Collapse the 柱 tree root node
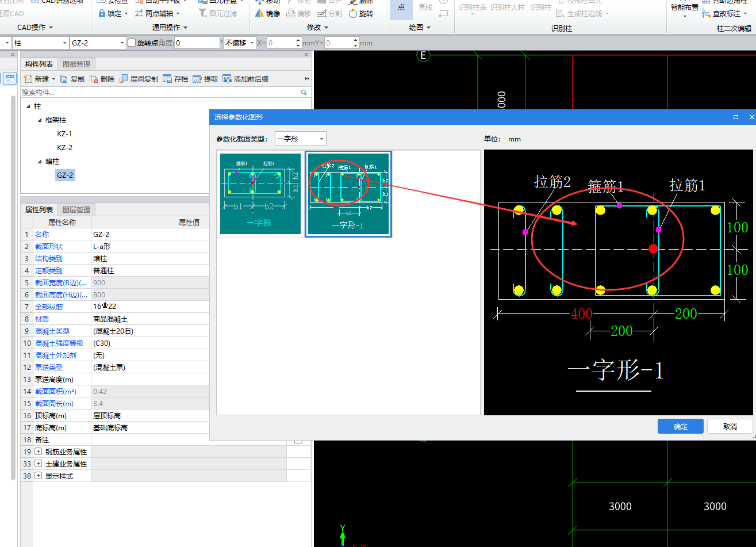Screen dimensions: 756x547 tap(28, 106)
